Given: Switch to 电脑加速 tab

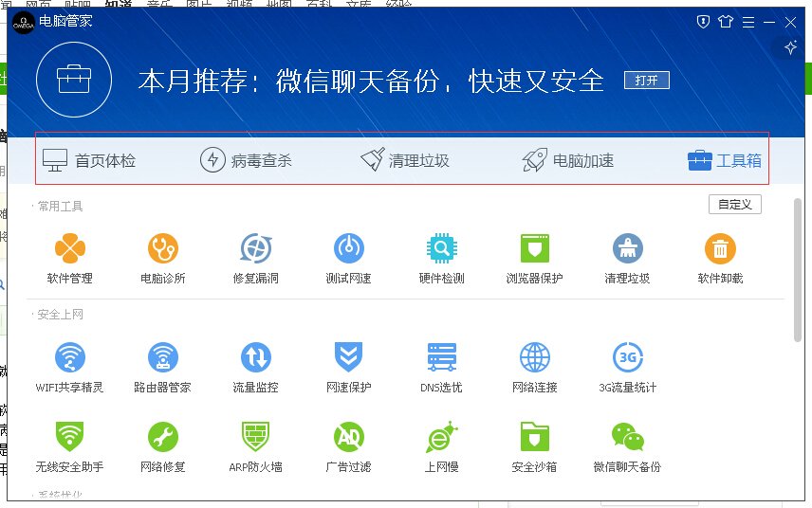Looking at the screenshot, I should (x=568, y=160).
